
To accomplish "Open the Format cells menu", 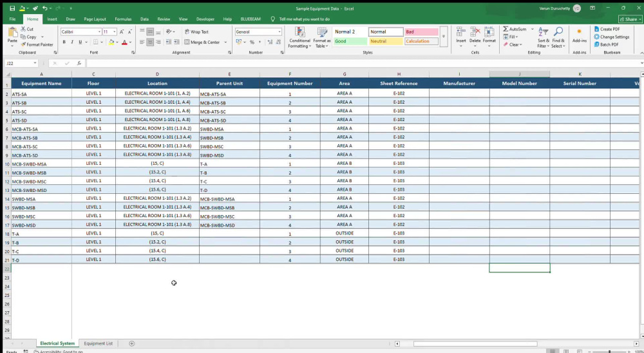I will pyautogui.click(x=489, y=36).
